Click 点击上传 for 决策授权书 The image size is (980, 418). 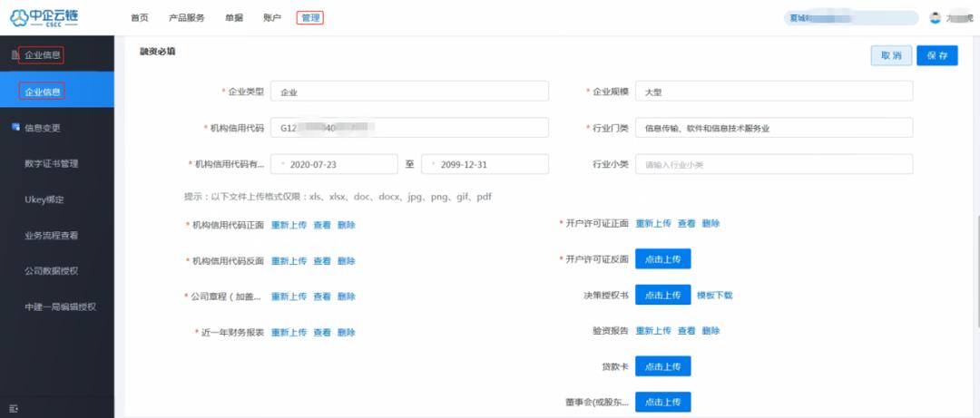point(663,295)
